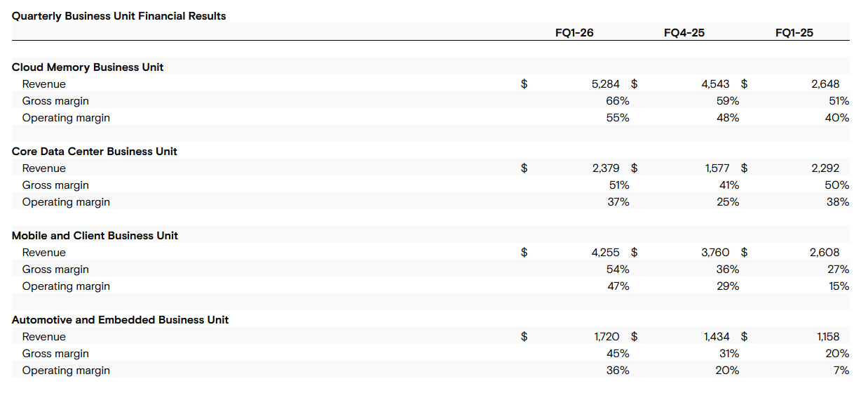868x393 pixels.
Task: Click the Mobile and Client Business Unit heading
Action: [x=95, y=236]
